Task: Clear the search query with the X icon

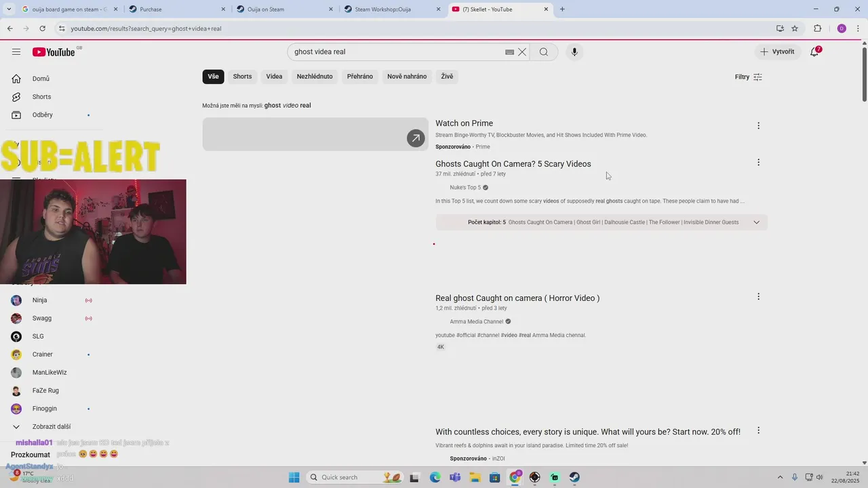Action: (522, 52)
